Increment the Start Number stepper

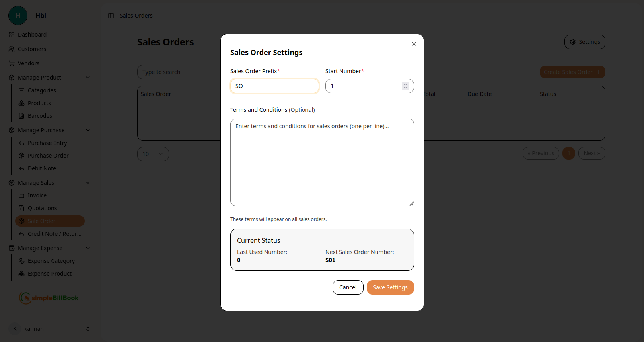pos(405,84)
